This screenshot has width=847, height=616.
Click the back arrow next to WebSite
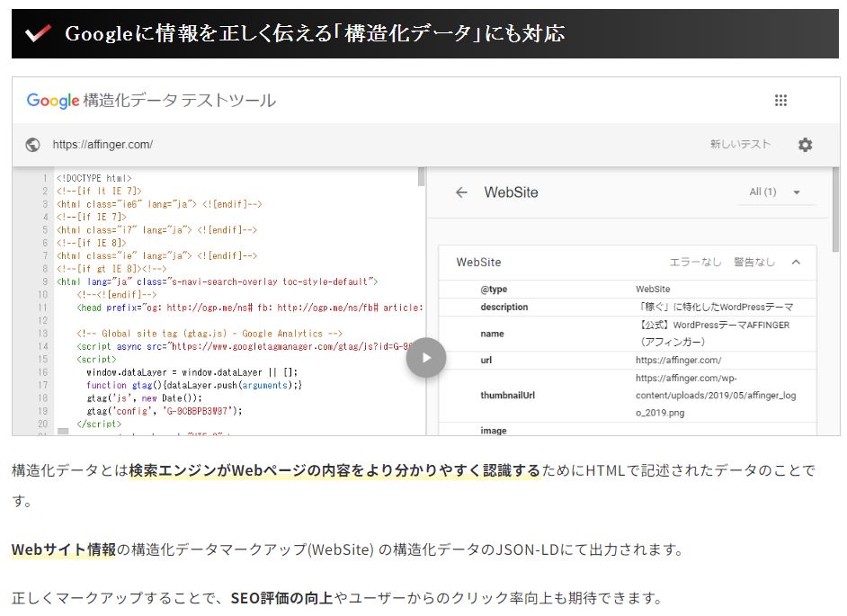(x=461, y=192)
